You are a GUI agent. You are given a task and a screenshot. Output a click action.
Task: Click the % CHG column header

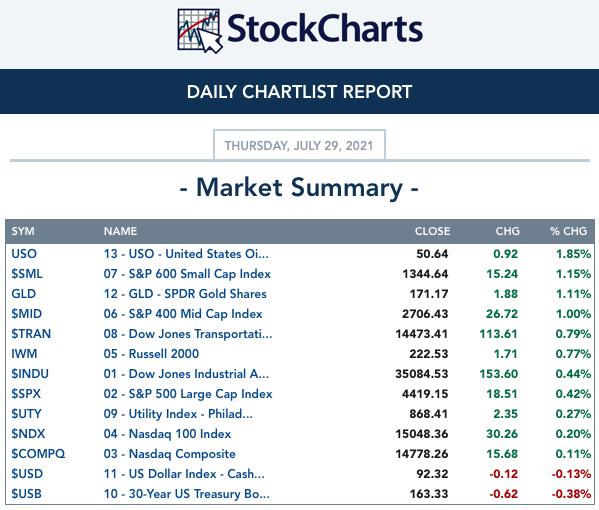click(x=568, y=231)
